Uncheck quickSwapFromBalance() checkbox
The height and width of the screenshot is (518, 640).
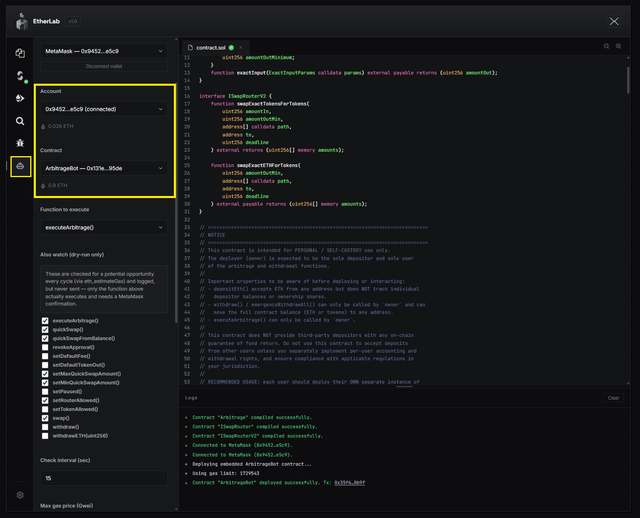pyautogui.click(x=45, y=338)
